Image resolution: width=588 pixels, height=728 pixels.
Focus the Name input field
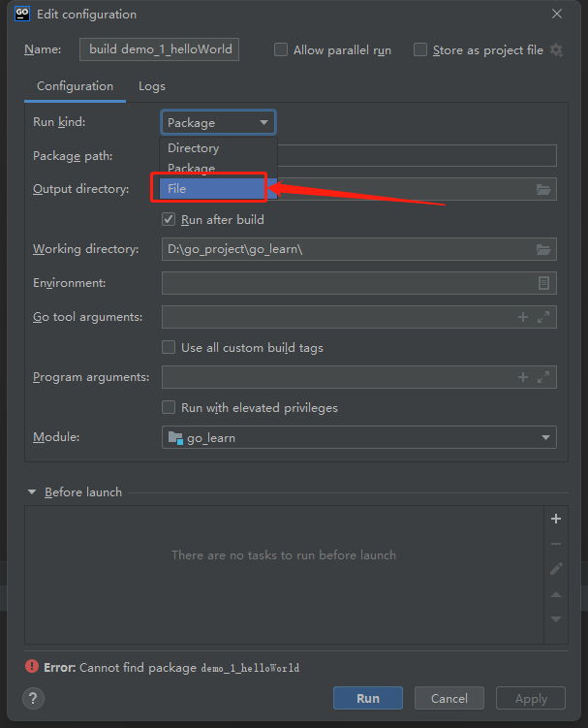159,49
